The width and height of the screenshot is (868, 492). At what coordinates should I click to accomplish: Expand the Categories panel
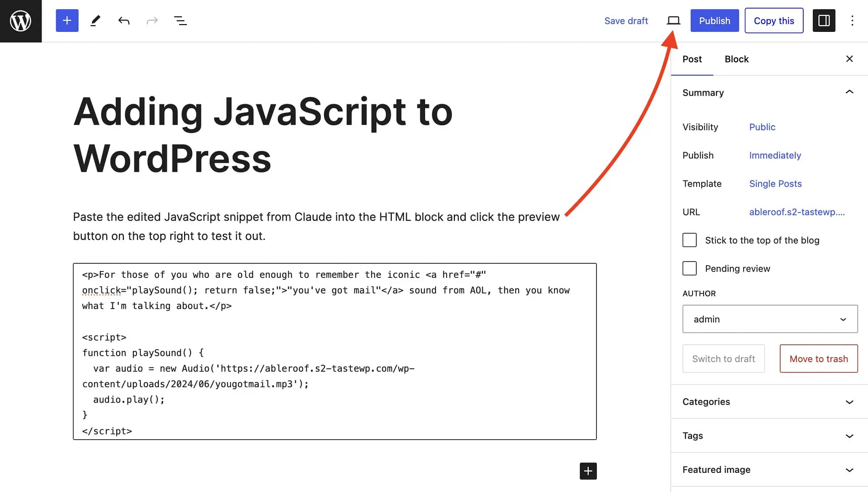pos(770,402)
